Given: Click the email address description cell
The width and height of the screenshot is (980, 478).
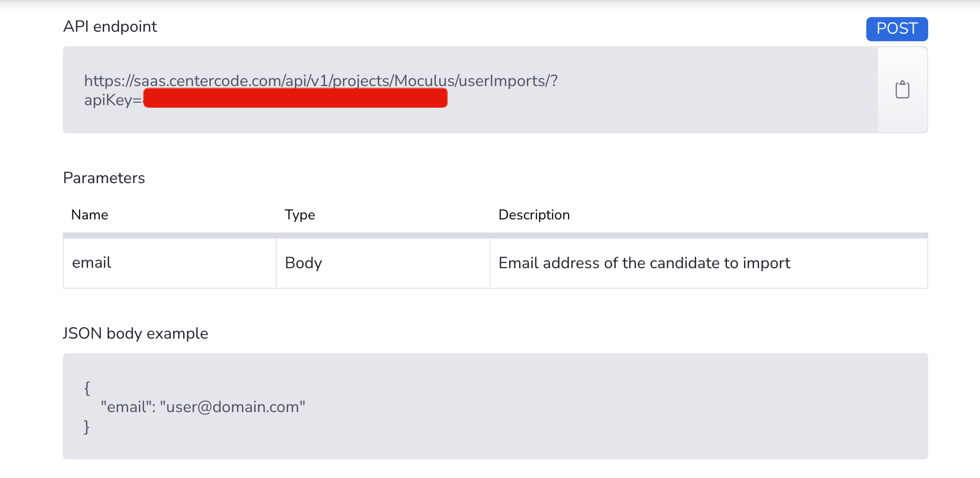Looking at the screenshot, I should point(709,263).
